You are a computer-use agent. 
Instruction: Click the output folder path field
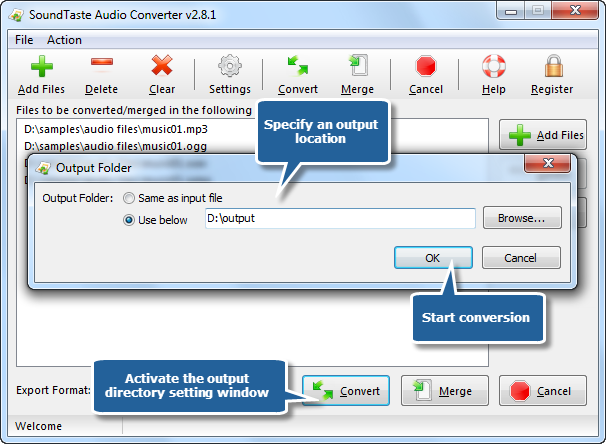340,218
